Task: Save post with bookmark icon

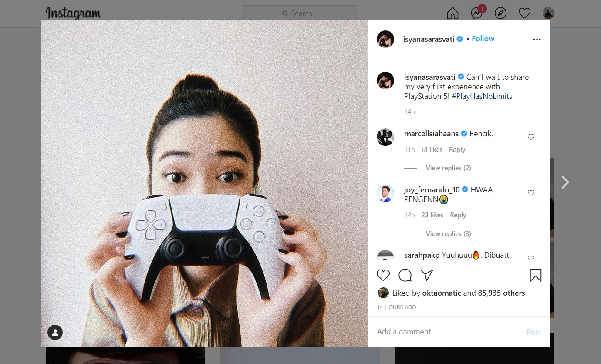Action: coord(536,275)
